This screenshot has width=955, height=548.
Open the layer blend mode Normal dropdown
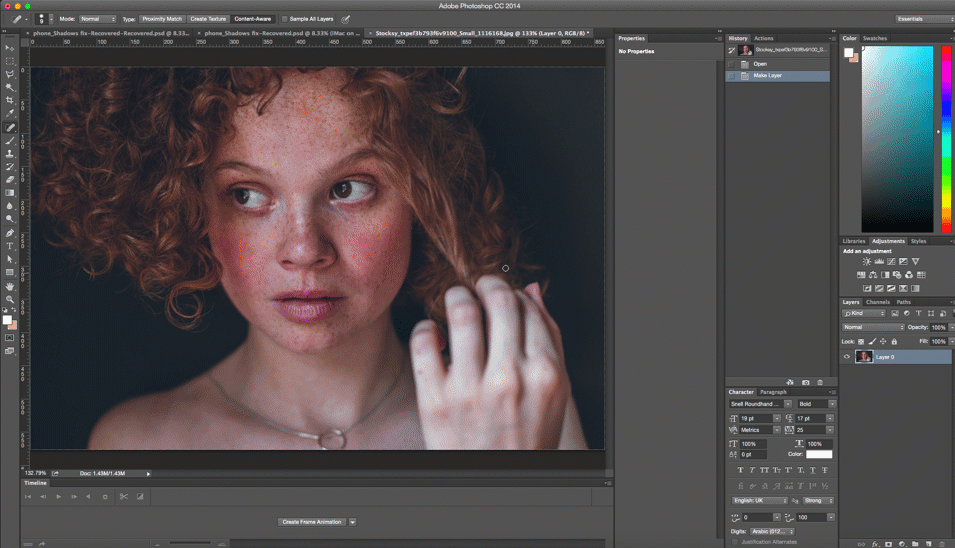(x=873, y=327)
